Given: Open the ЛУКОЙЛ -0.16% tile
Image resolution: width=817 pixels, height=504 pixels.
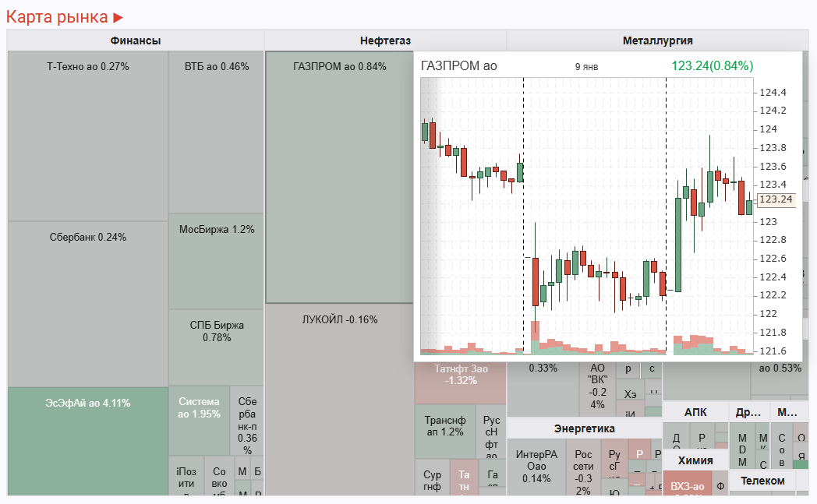Looking at the screenshot, I should click(x=340, y=400).
